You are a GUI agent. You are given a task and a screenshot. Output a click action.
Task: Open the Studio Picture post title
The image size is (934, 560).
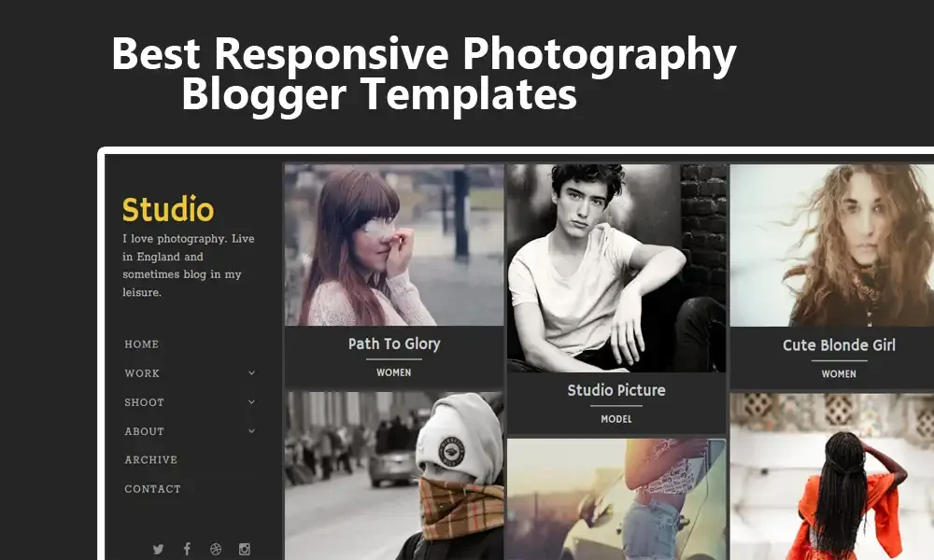coord(616,390)
